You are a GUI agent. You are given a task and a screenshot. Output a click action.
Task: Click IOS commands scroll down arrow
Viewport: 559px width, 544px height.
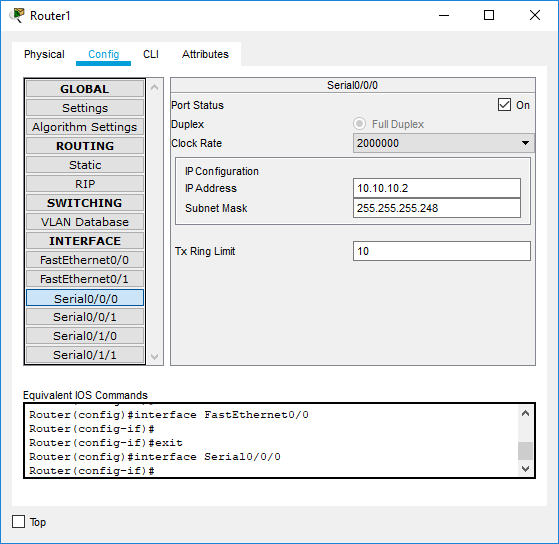pyautogui.click(x=525, y=468)
